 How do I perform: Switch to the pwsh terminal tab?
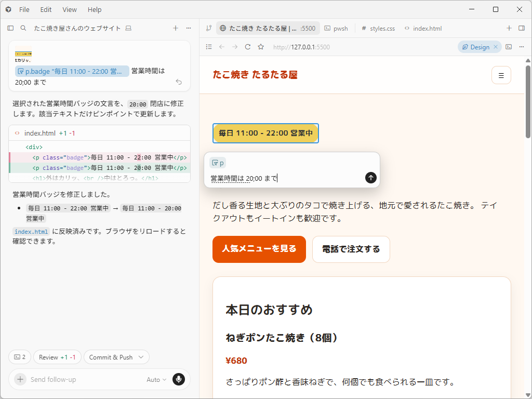coord(336,28)
